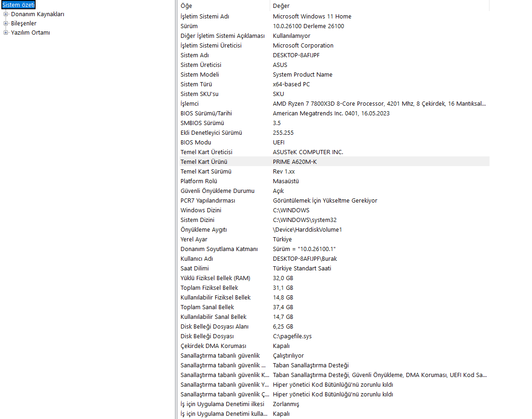532x419 pixels.
Task: Select the Sürüm row label
Action: [x=188, y=26]
